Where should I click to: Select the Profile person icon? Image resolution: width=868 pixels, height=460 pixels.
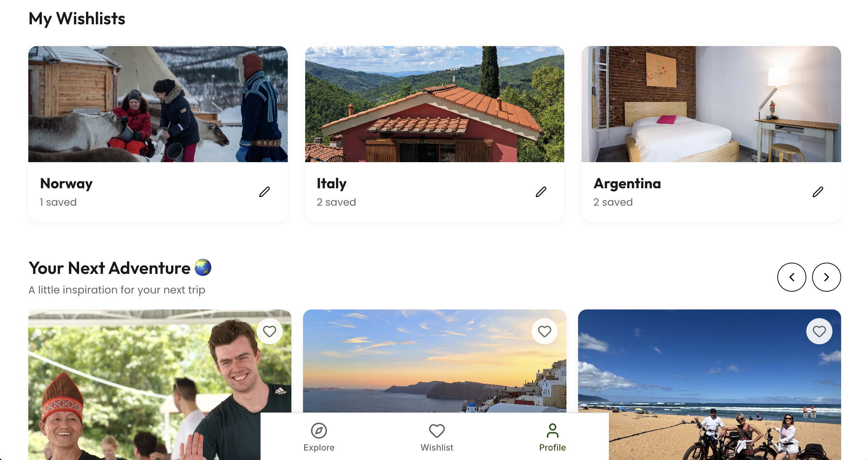coord(552,431)
